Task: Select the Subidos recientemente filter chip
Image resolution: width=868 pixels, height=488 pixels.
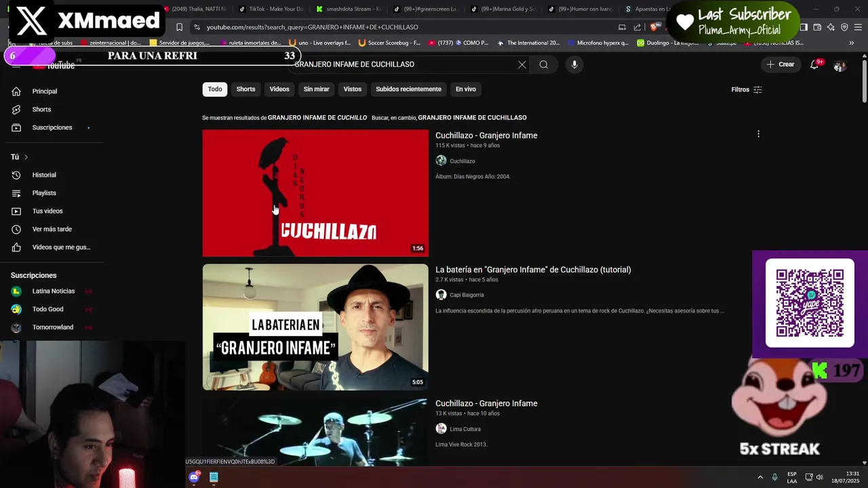Action: click(x=408, y=89)
